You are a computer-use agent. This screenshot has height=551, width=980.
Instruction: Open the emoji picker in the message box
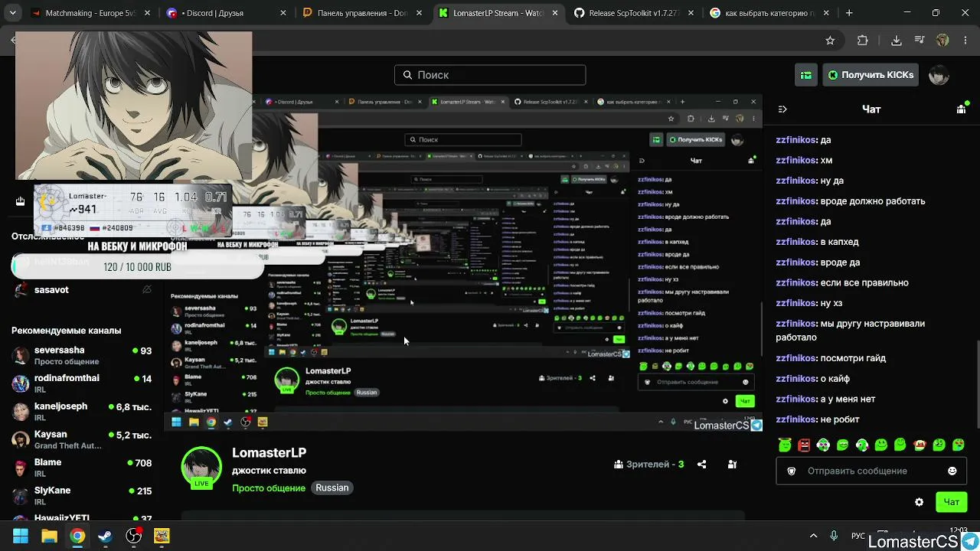coord(952,471)
